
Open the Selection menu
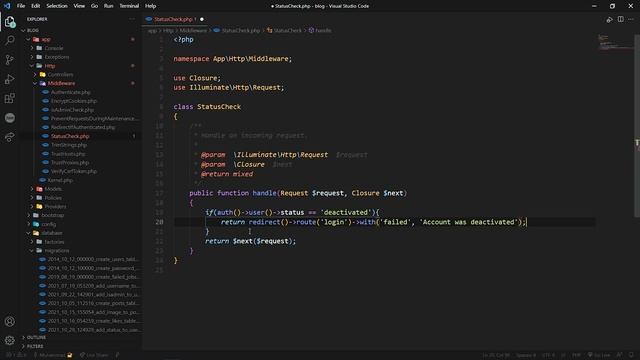57,6
